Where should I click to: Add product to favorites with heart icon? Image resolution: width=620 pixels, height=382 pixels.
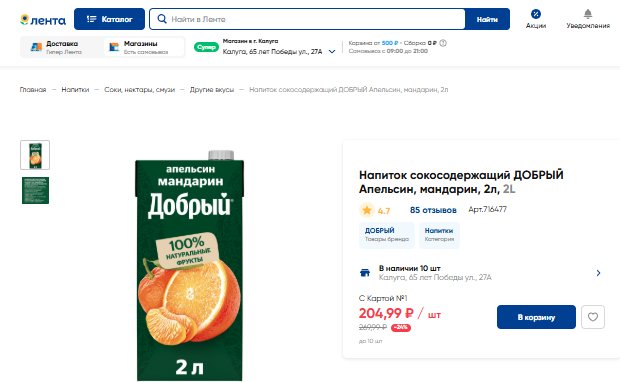point(593,317)
